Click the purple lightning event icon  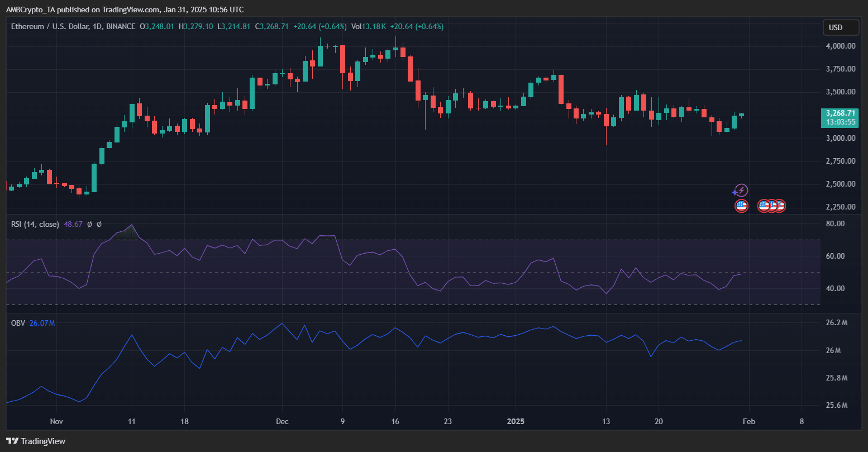[x=741, y=191]
